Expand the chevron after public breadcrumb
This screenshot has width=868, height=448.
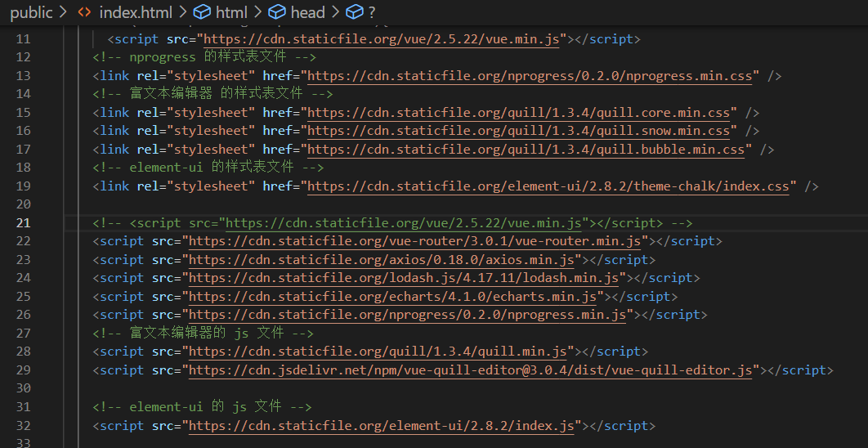coord(63,12)
